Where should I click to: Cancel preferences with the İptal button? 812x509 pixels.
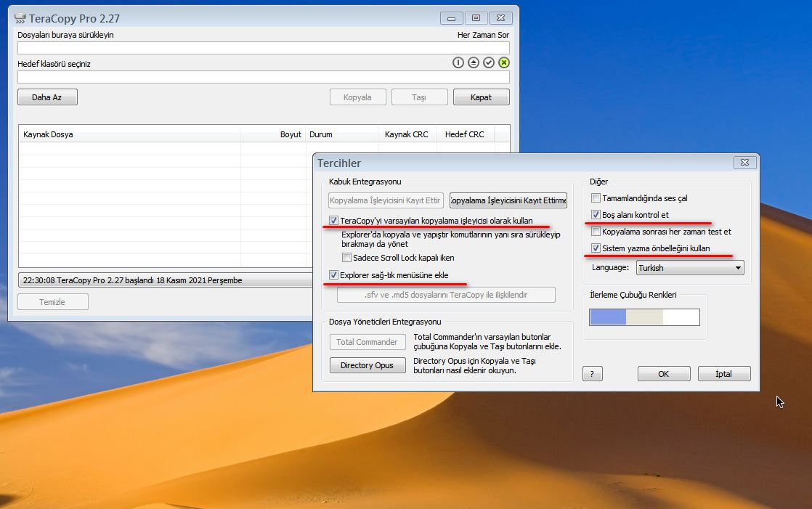point(724,374)
